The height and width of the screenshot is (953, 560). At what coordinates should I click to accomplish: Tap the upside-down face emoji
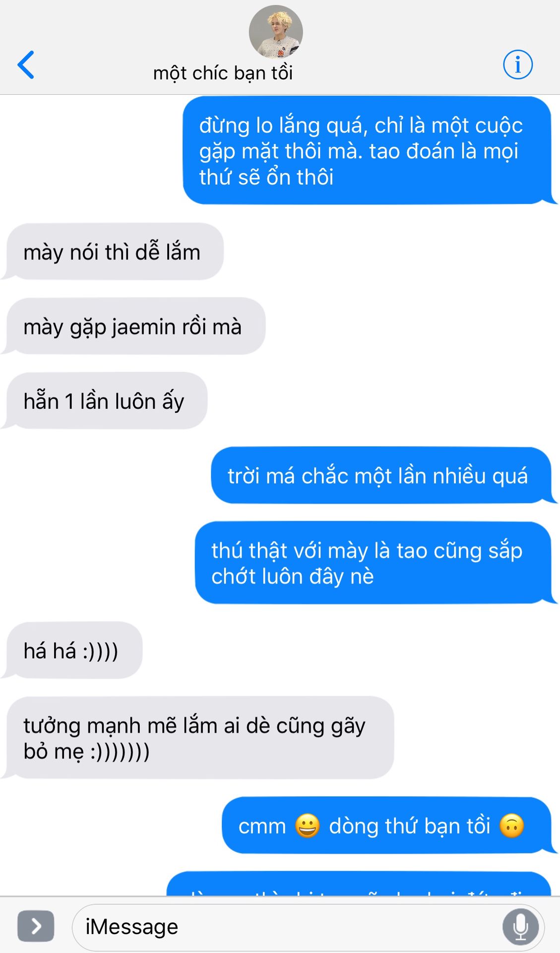[512, 826]
